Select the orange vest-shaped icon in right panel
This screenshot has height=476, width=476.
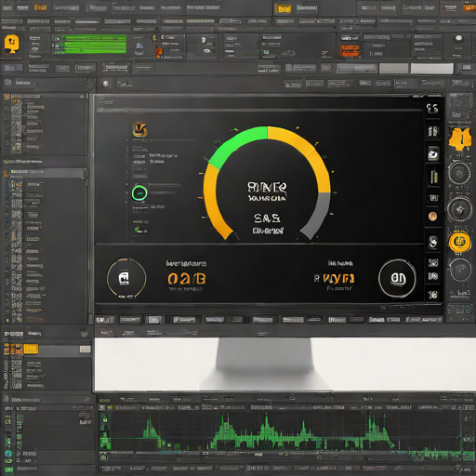tap(460, 139)
